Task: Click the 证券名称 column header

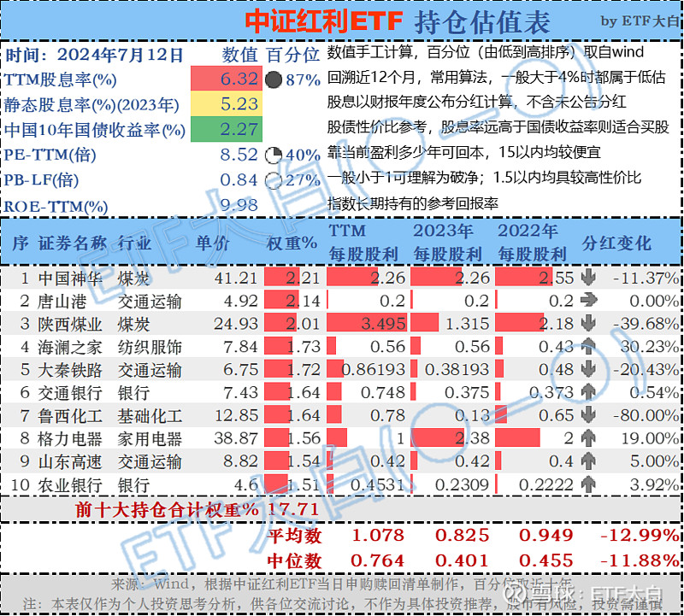Action: [73, 243]
